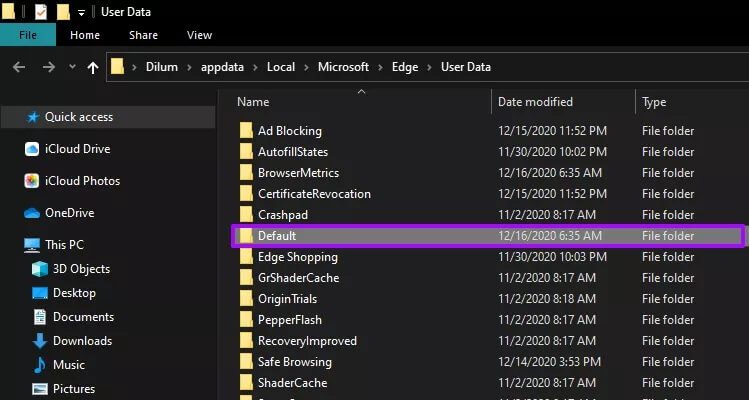Select the CertificateRevocation folder name

314,194
